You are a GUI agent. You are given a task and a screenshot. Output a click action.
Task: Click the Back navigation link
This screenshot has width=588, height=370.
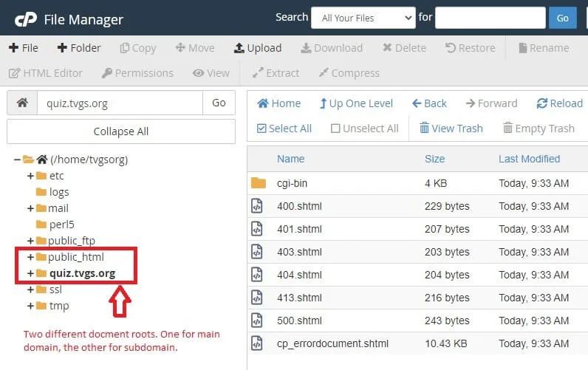[429, 103]
